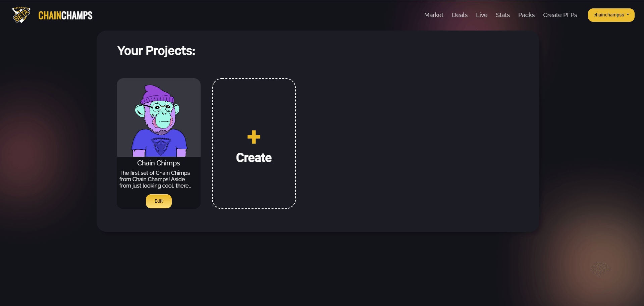The image size is (644, 306).
Task: View the Stats page
Action: [x=503, y=15]
